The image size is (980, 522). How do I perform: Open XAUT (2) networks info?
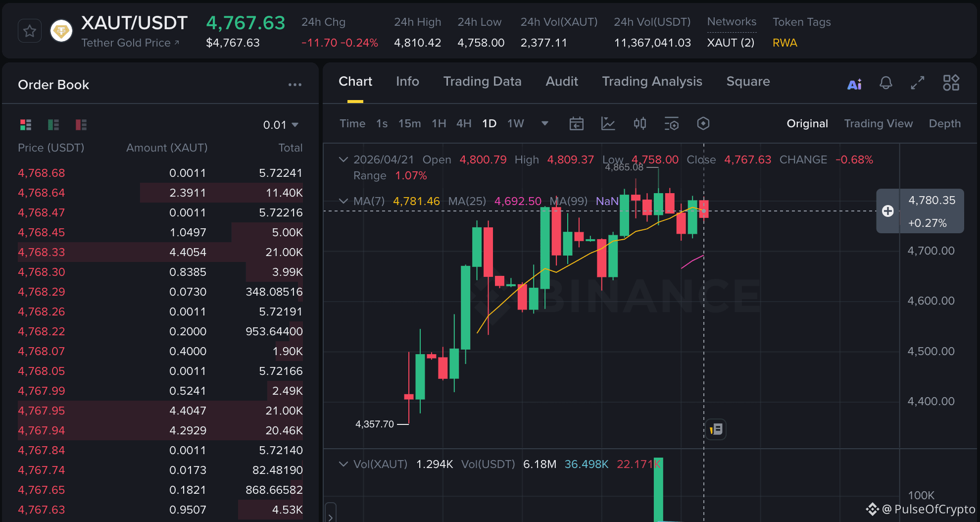click(x=731, y=43)
